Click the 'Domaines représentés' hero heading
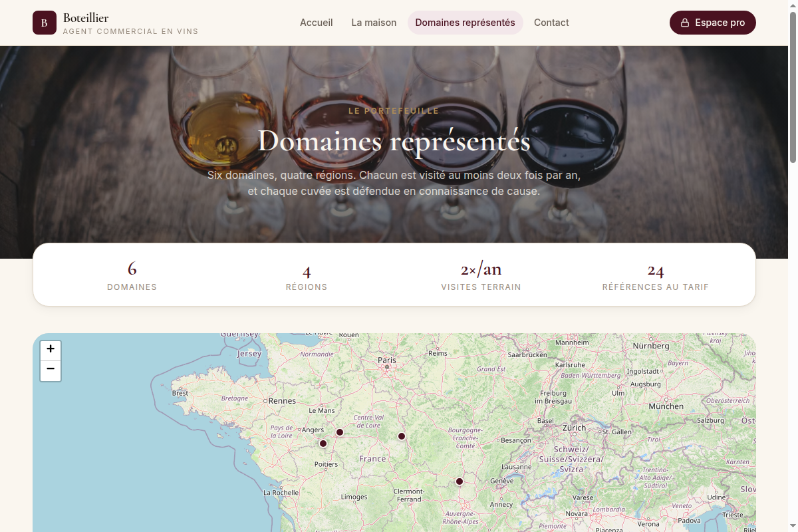Image resolution: width=798 pixels, height=532 pixels. pyautogui.click(x=394, y=141)
